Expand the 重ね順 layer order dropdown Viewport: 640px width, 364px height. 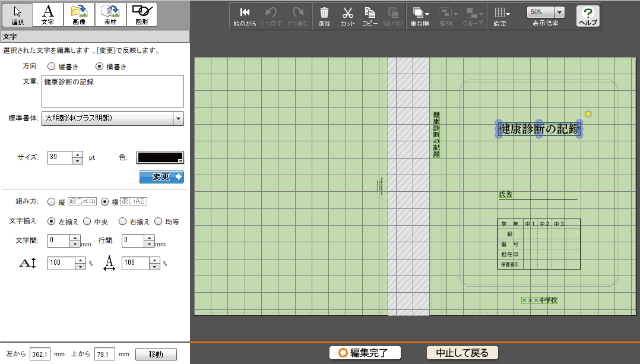pos(420,16)
